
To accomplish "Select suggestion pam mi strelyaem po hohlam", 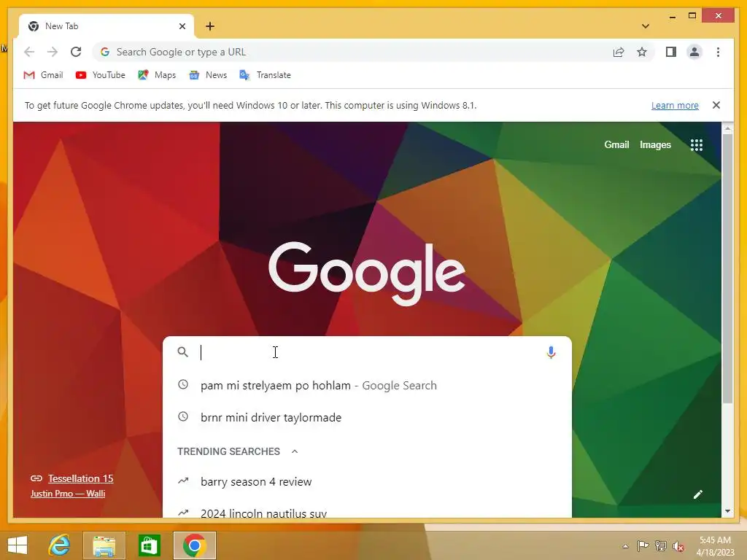I will 367,385.
